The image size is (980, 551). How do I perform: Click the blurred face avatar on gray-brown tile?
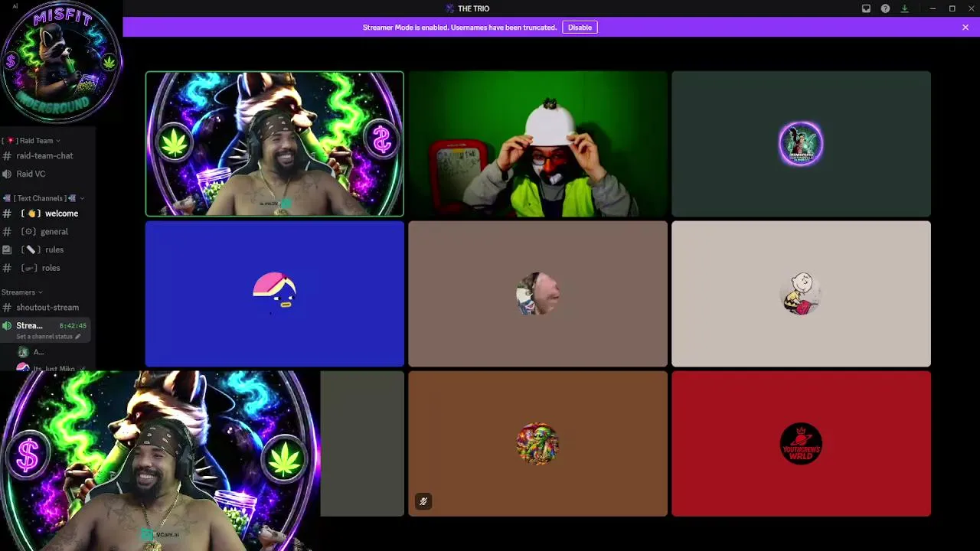pyautogui.click(x=537, y=294)
